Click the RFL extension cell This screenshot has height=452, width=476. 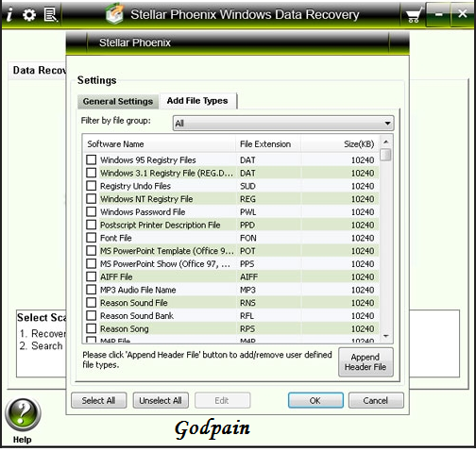click(246, 315)
